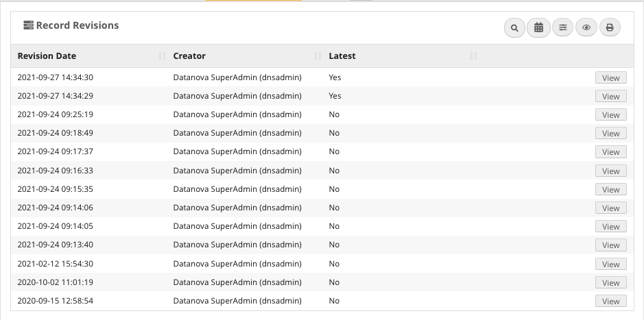
Task: Open the calendar date filter icon
Action: coord(538,28)
